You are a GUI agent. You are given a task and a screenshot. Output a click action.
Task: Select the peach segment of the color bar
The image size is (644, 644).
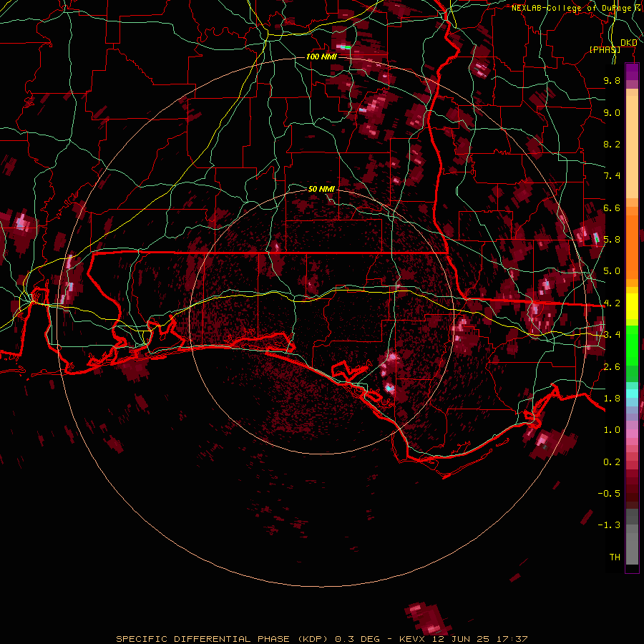632,144
